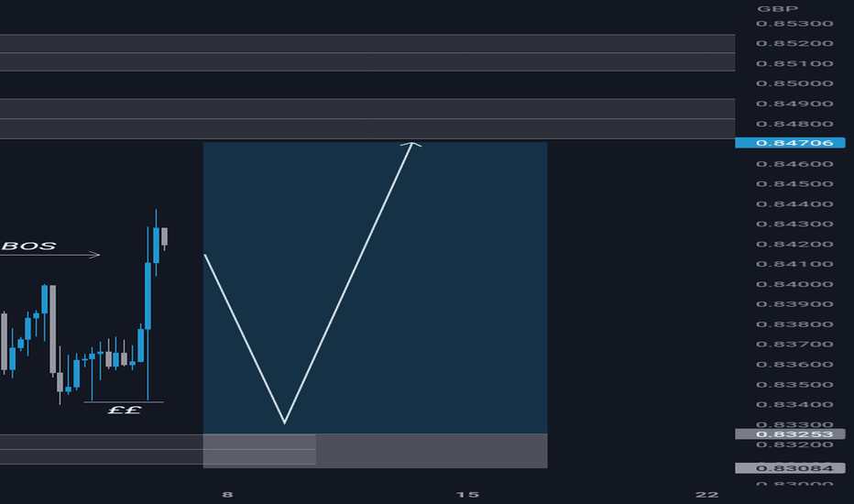Click the 0.83900 price axis label
854x504 pixels.
click(x=794, y=304)
